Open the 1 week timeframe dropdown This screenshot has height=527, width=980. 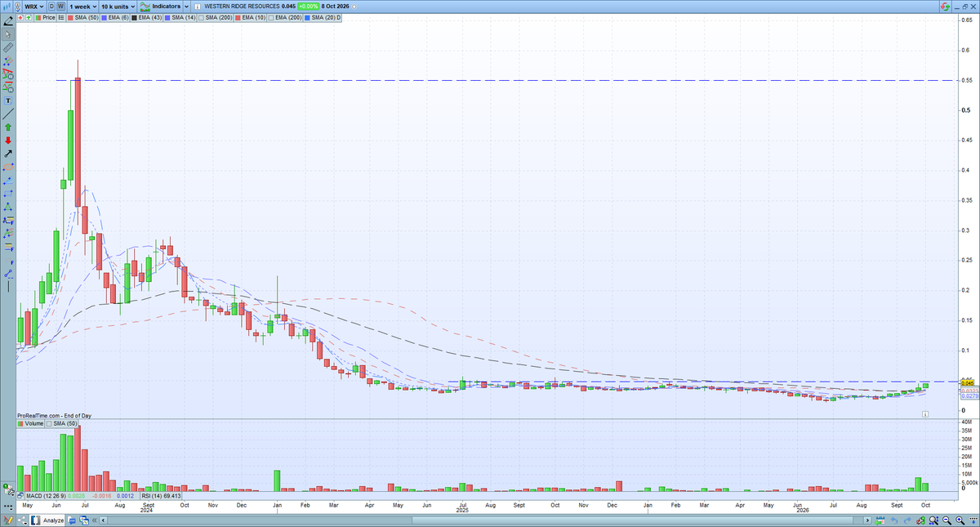82,7
